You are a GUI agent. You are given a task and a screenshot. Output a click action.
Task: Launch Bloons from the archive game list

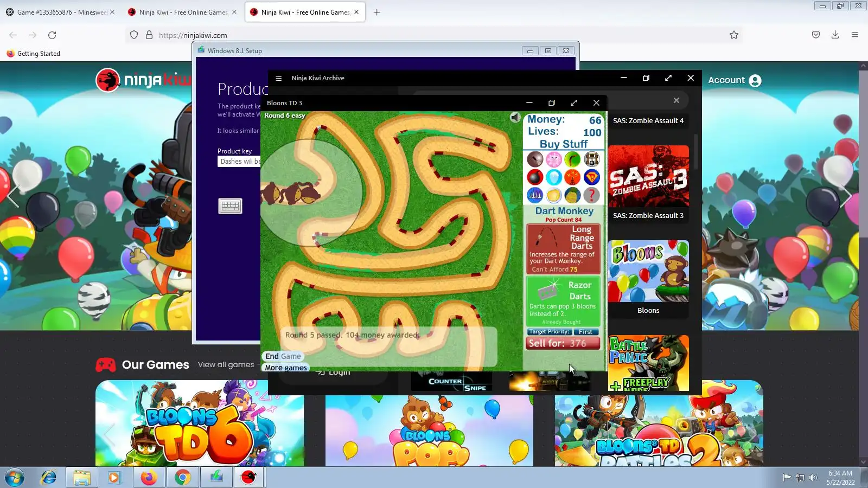[x=648, y=271]
